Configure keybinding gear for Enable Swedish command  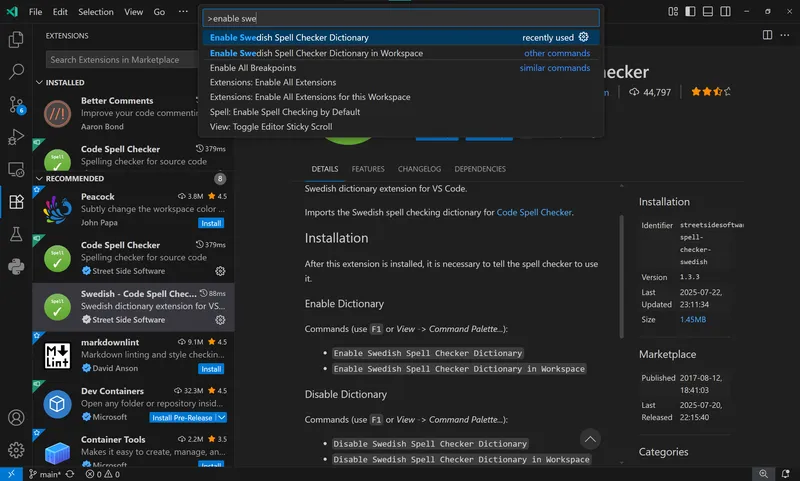(583, 37)
